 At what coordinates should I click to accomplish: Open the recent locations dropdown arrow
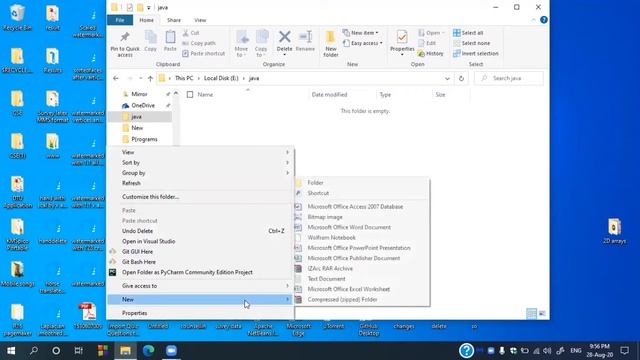[140, 78]
